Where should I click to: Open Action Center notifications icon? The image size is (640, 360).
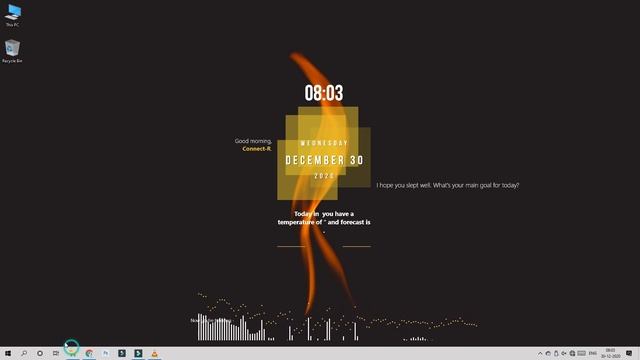click(629, 353)
